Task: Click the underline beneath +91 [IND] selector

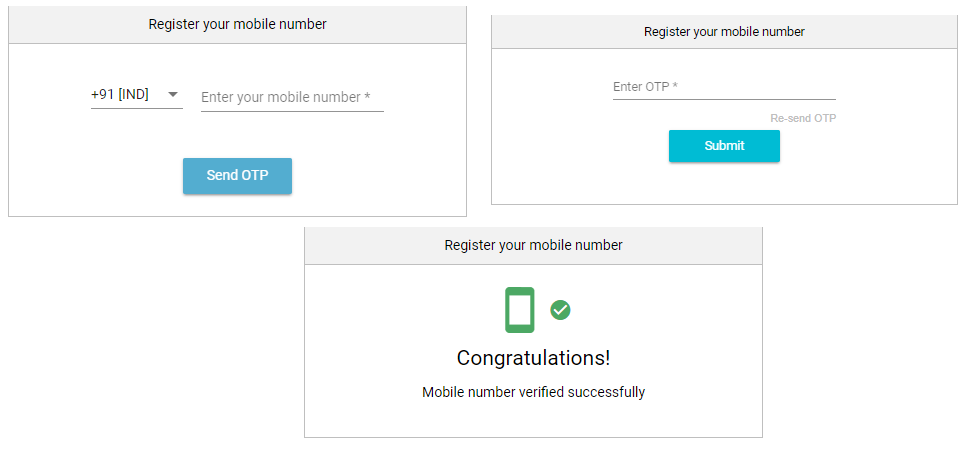Action: tap(137, 108)
